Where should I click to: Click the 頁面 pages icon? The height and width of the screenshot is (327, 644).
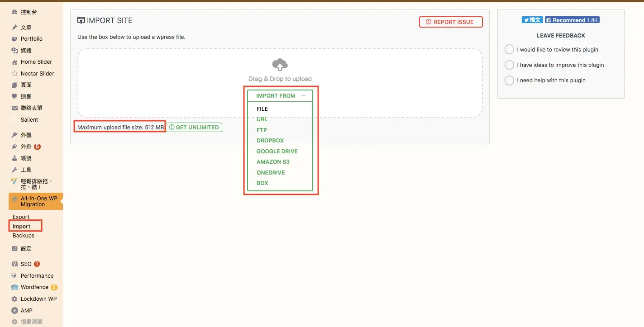coord(14,85)
